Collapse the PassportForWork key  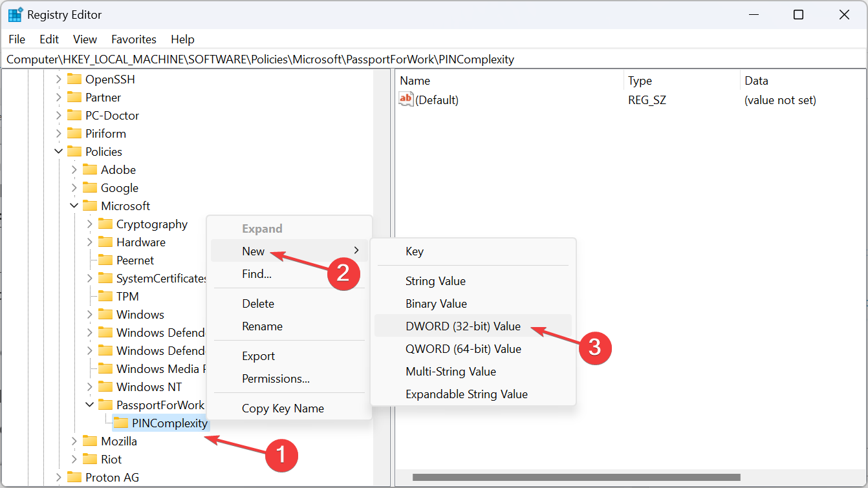(90, 405)
